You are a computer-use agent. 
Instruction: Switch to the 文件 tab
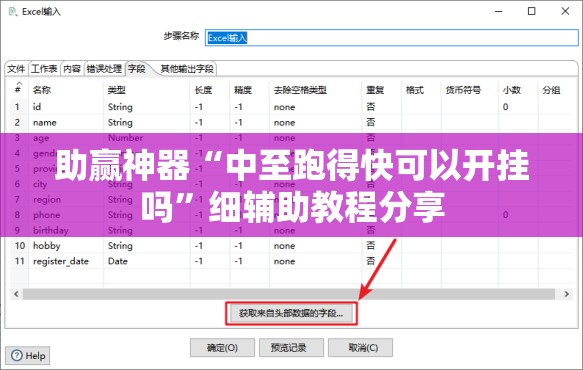tap(16, 69)
